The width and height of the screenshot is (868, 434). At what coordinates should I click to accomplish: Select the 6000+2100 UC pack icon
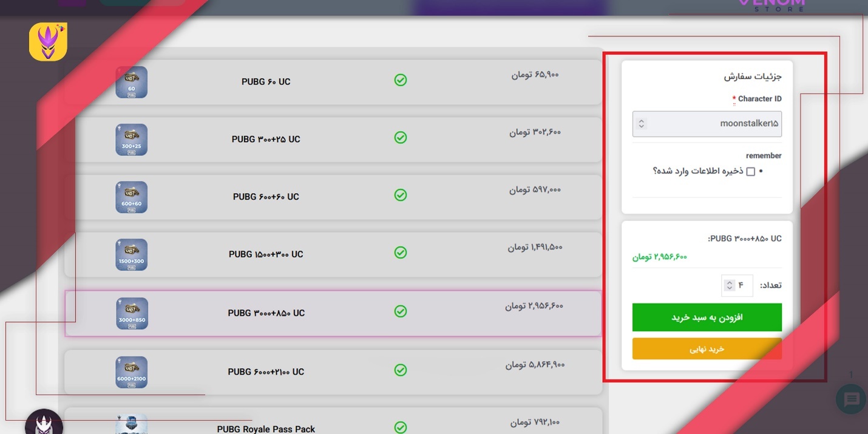[x=132, y=372]
